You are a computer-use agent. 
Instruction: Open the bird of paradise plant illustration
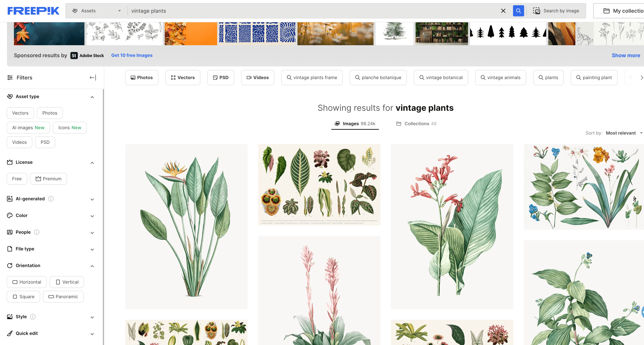click(x=186, y=226)
